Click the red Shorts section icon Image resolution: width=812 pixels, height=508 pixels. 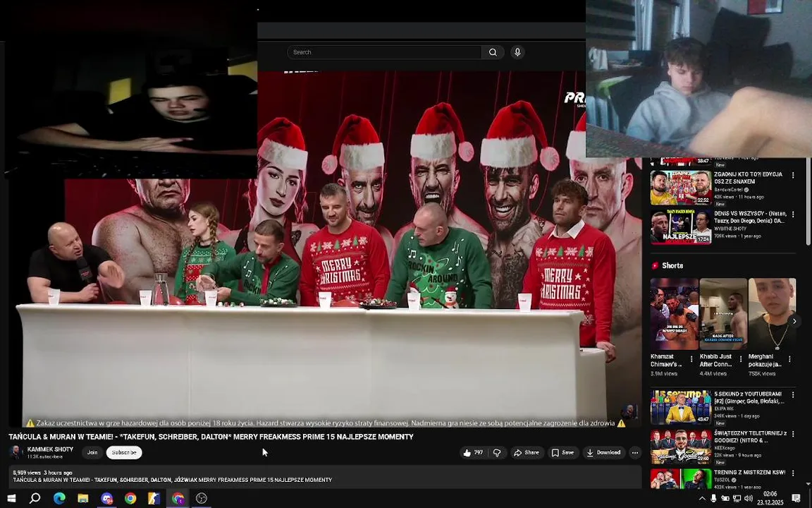655,265
